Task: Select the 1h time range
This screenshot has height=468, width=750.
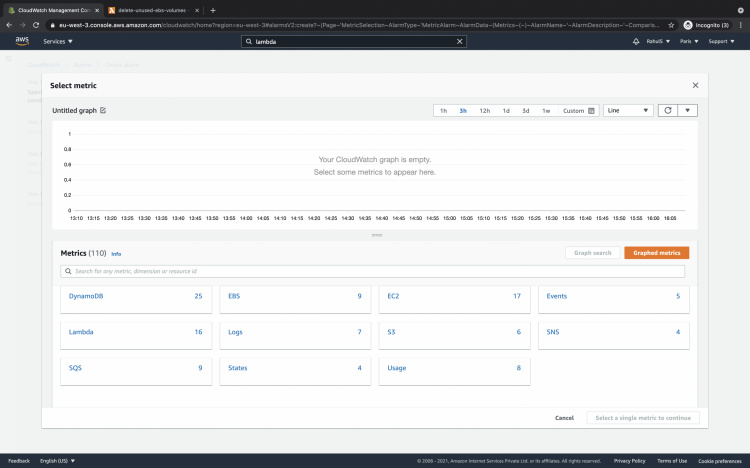Action: click(443, 111)
